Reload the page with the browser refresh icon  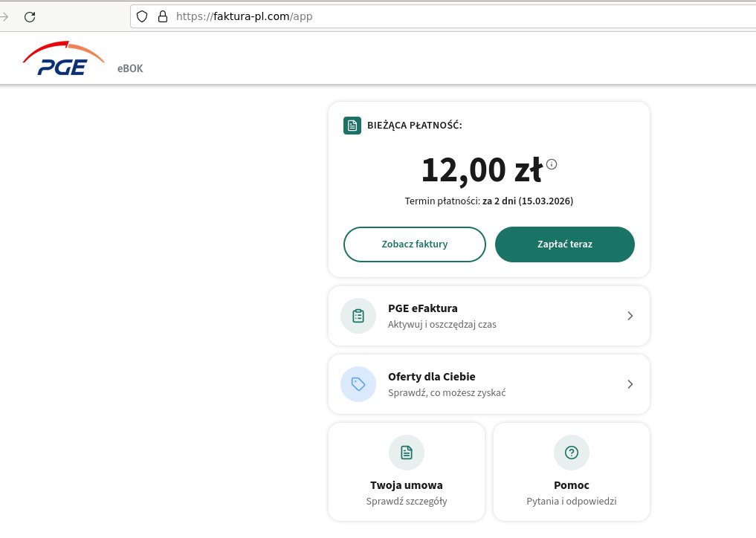coord(30,17)
